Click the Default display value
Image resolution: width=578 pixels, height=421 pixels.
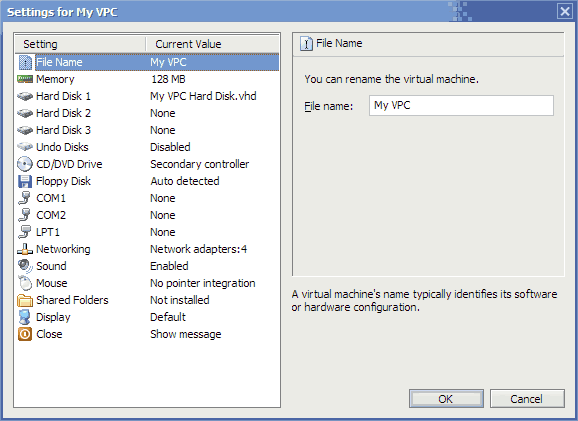tap(168, 317)
